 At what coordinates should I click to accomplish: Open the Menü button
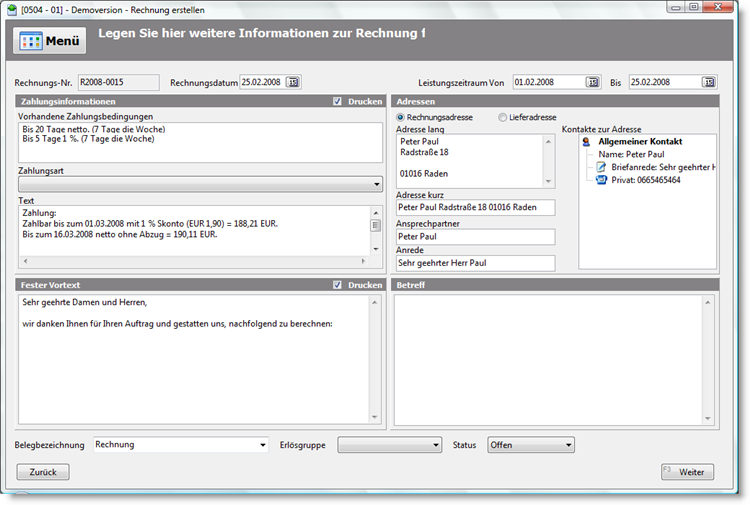tap(50, 42)
